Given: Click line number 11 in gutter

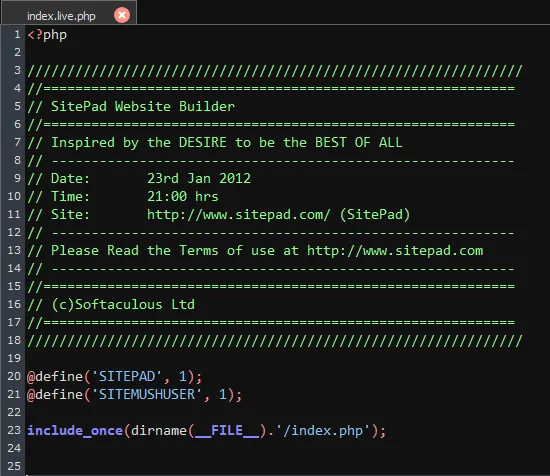Looking at the screenshot, I should 14,214.
